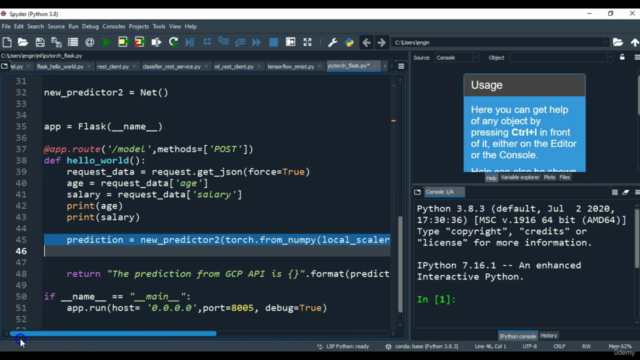The image size is (640, 360).
Task: Expand the Object combo box arrow
Action: click(x=610, y=58)
